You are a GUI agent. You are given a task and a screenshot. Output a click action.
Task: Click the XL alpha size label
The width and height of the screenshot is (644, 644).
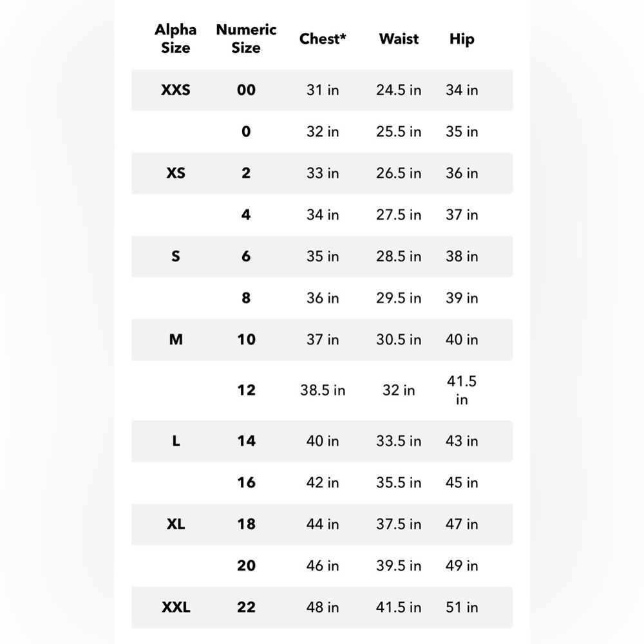point(176,524)
